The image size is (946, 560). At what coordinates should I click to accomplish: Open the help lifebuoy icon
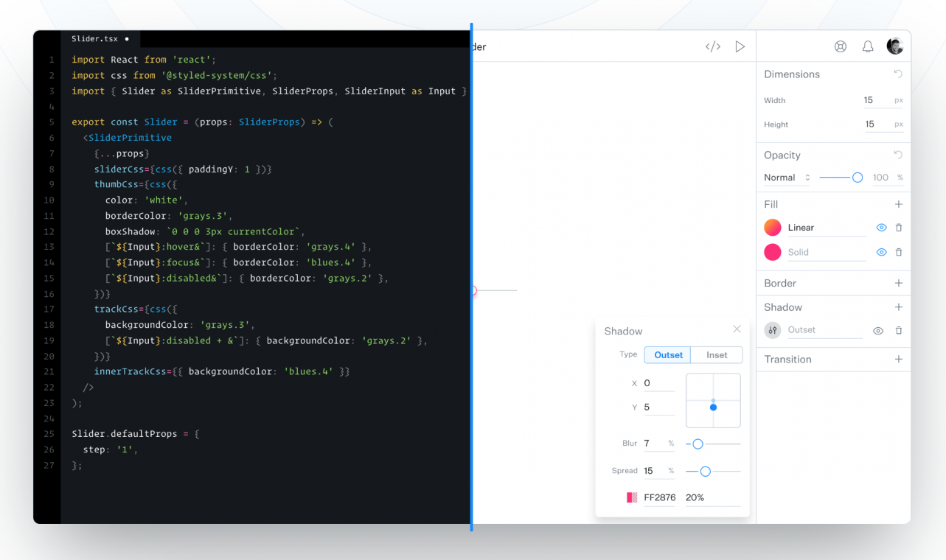point(840,46)
